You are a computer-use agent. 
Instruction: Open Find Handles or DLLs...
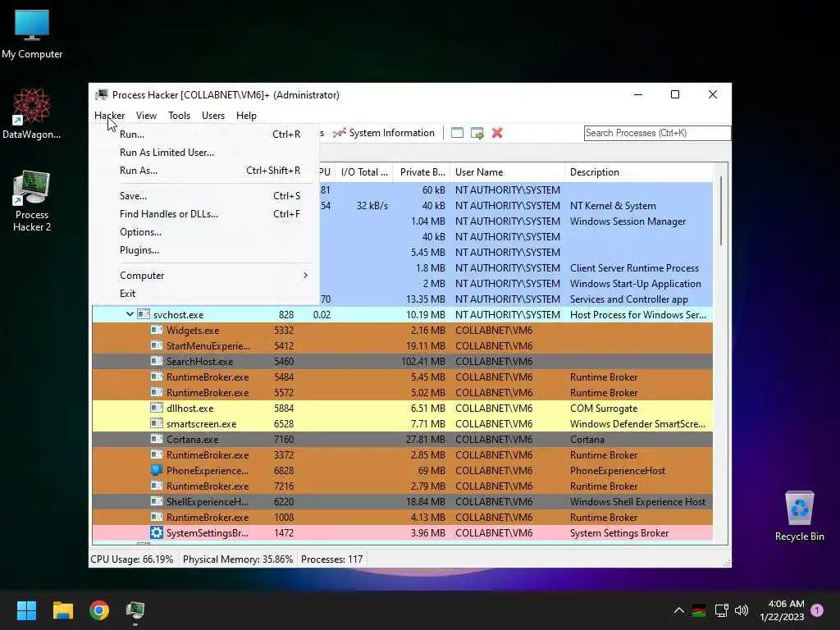tap(206, 214)
